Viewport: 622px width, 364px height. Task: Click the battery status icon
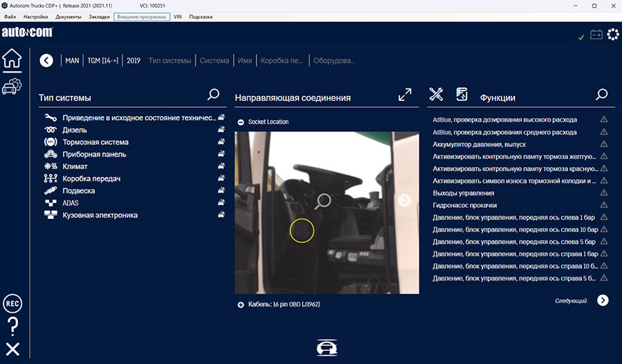[x=596, y=35]
